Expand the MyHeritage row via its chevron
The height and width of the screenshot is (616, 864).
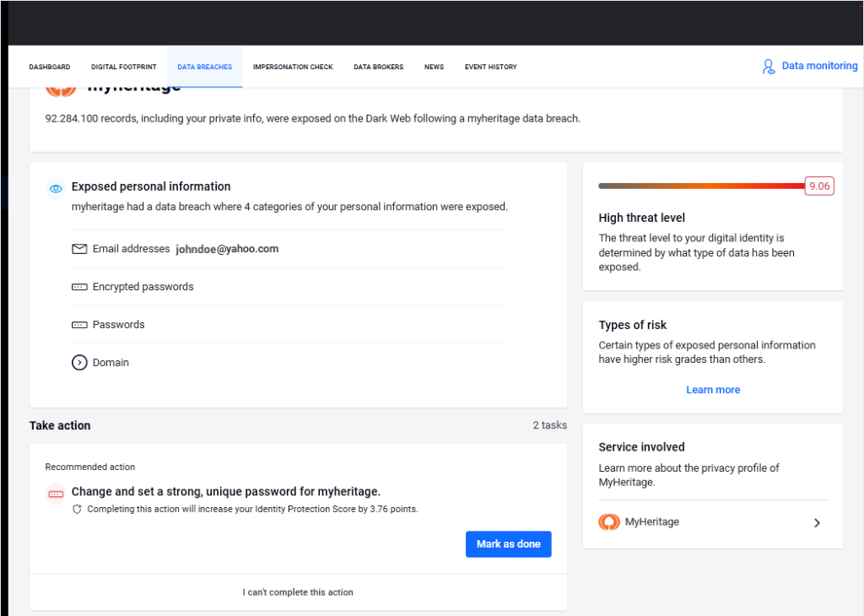pos(817,522)
